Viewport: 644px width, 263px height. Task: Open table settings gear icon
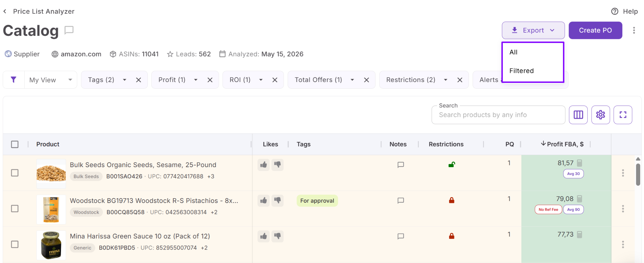(x=600, y=115)
